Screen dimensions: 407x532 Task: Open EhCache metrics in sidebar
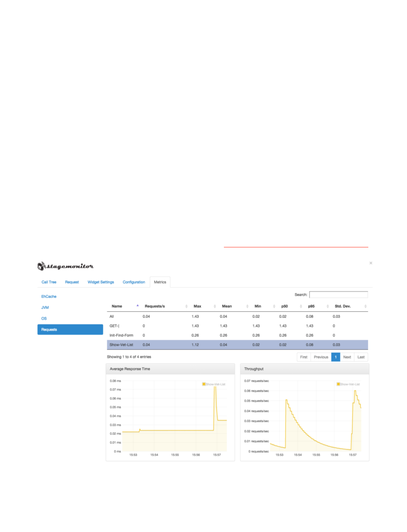[49, 296]
